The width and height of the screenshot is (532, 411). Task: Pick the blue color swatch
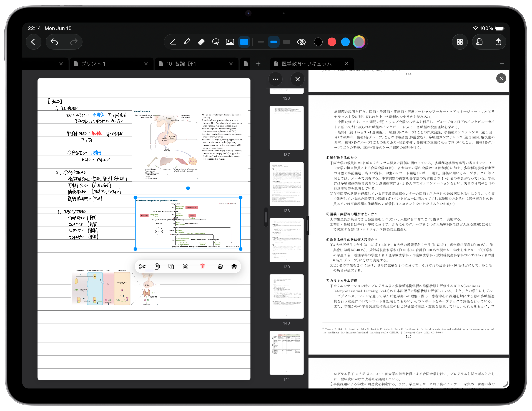[345, 42]
